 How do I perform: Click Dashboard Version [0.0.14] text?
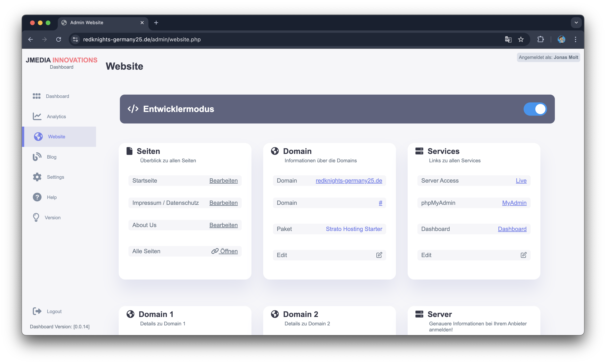click(x=60, y=327)
